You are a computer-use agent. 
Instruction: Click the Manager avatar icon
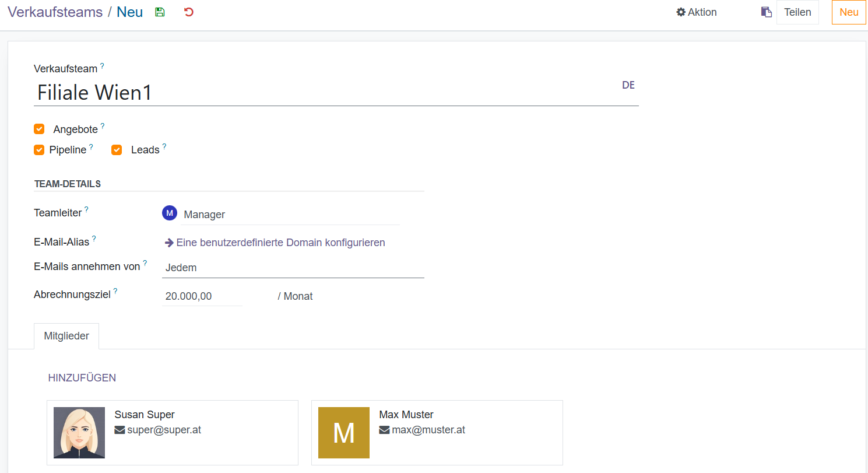tap(169, 213)
